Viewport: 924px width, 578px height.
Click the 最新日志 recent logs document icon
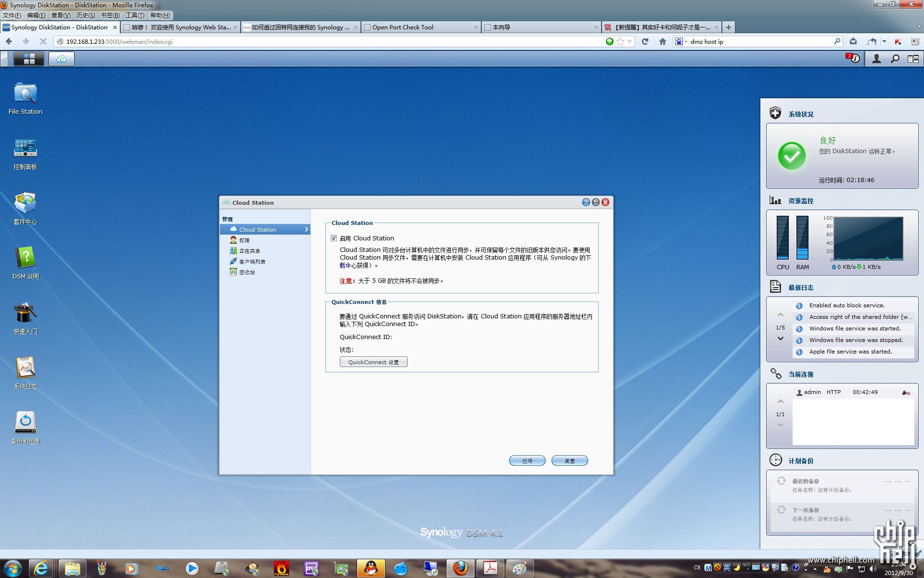[x=775, y=287]
